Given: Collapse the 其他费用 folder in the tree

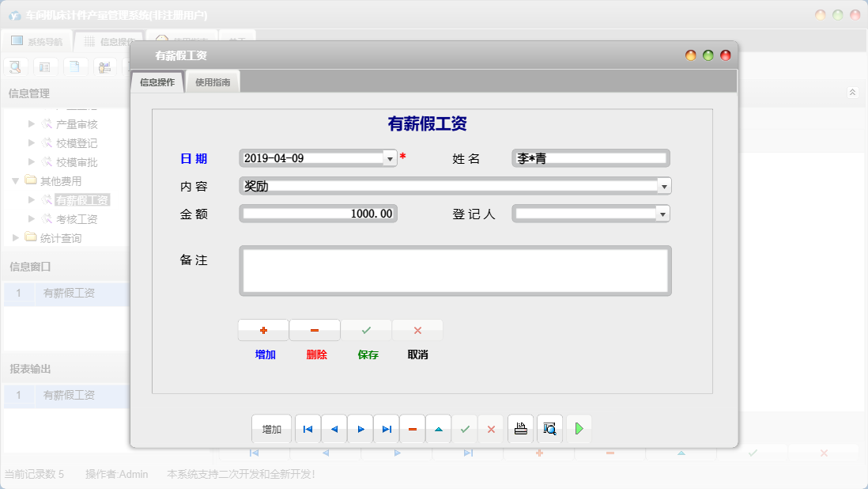Looking at the screenshot, I should [x=16, y=180].
